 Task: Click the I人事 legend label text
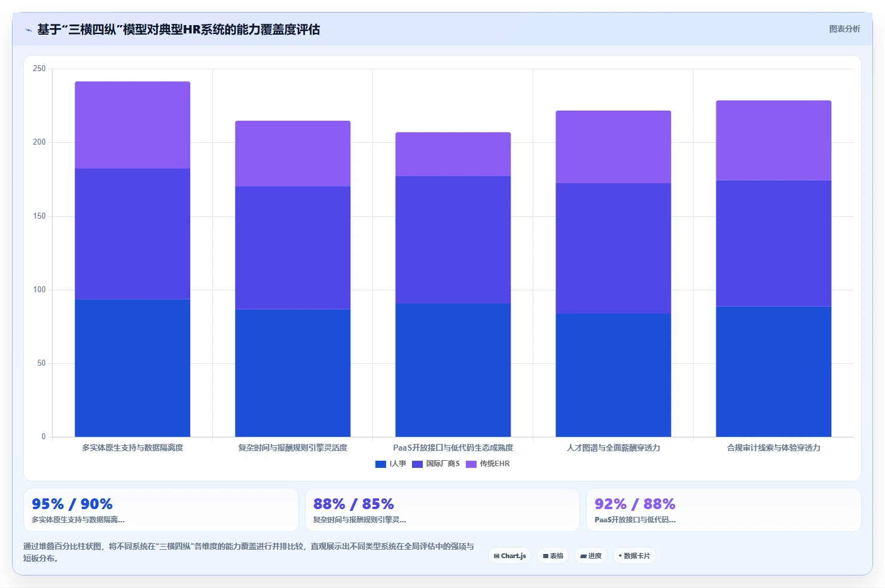398,464
